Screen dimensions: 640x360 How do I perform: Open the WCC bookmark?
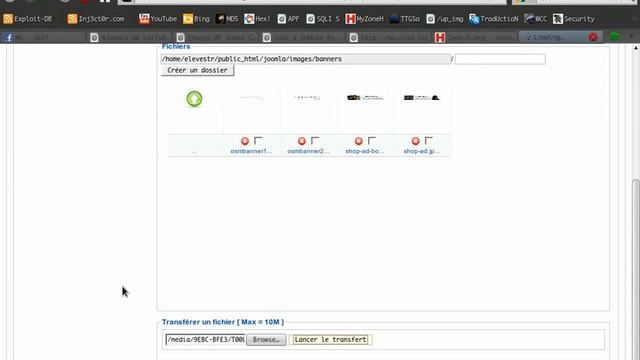pos(536,19)
